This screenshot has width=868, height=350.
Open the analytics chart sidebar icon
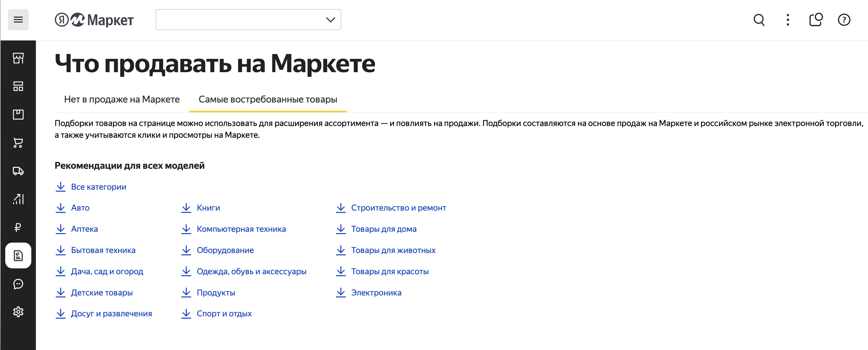[18, 199]
